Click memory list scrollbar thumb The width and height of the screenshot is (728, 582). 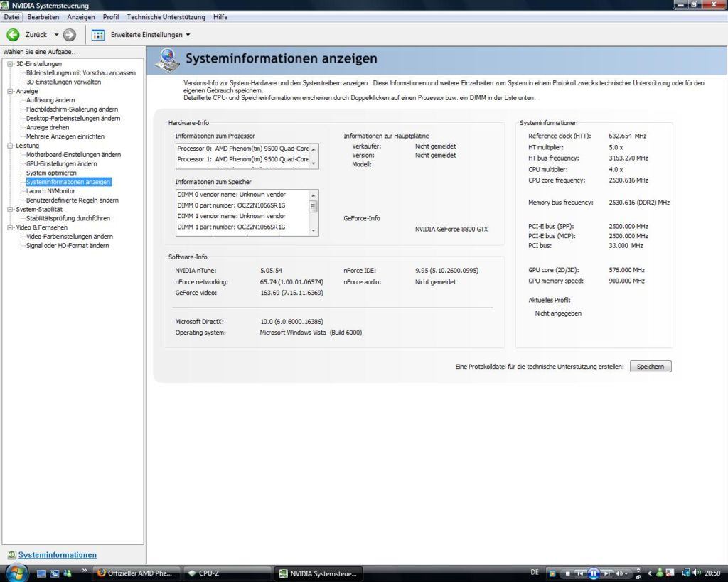314,207
